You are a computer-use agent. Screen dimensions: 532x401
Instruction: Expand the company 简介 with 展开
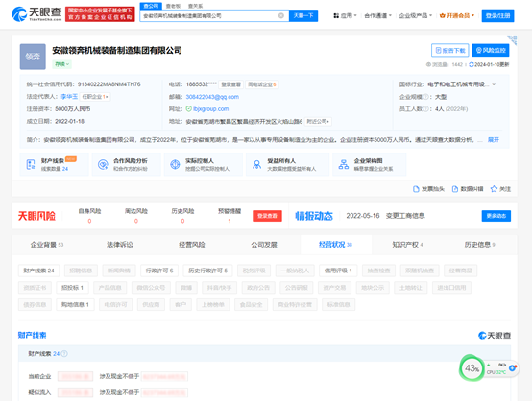(493, 140)
